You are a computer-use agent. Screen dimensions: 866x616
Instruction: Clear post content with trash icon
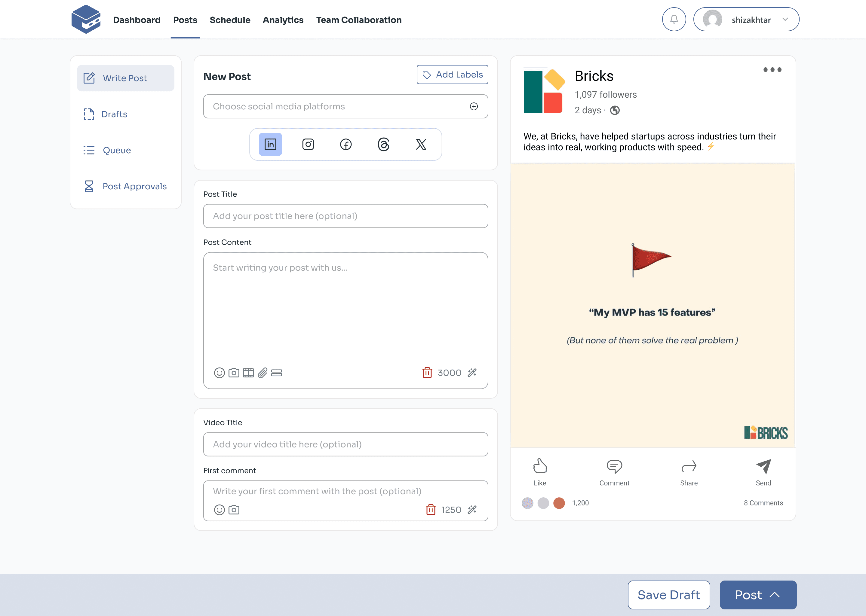pyautogui.click(x=427, y=373)
